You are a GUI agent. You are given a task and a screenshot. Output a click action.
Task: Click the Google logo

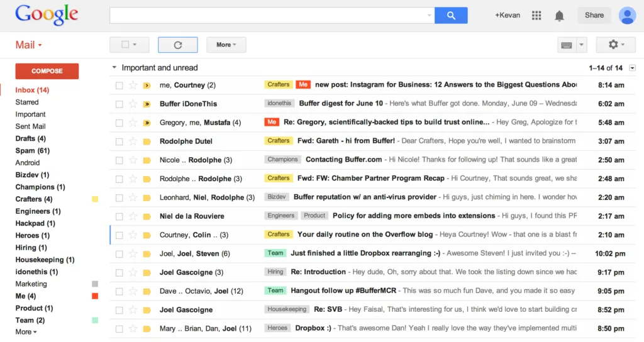pyautogui.click(x=47, y=15)
